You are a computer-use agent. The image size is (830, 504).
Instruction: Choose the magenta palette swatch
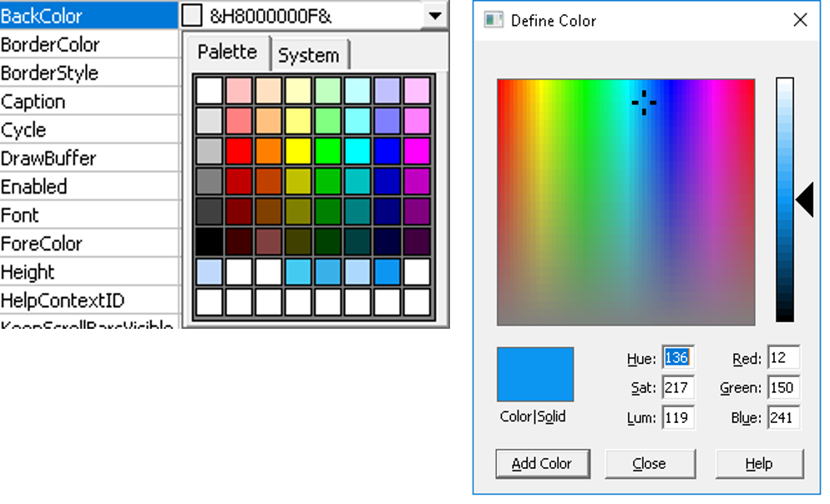416,151
